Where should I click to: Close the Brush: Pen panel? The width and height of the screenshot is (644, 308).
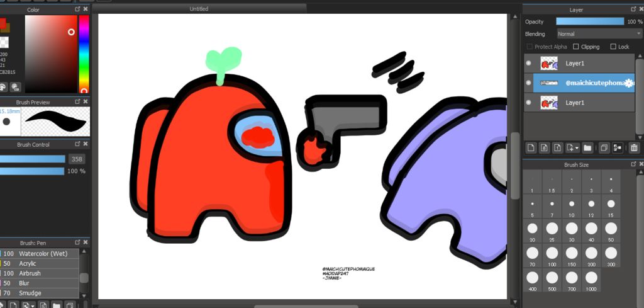(x=86, y=242)
